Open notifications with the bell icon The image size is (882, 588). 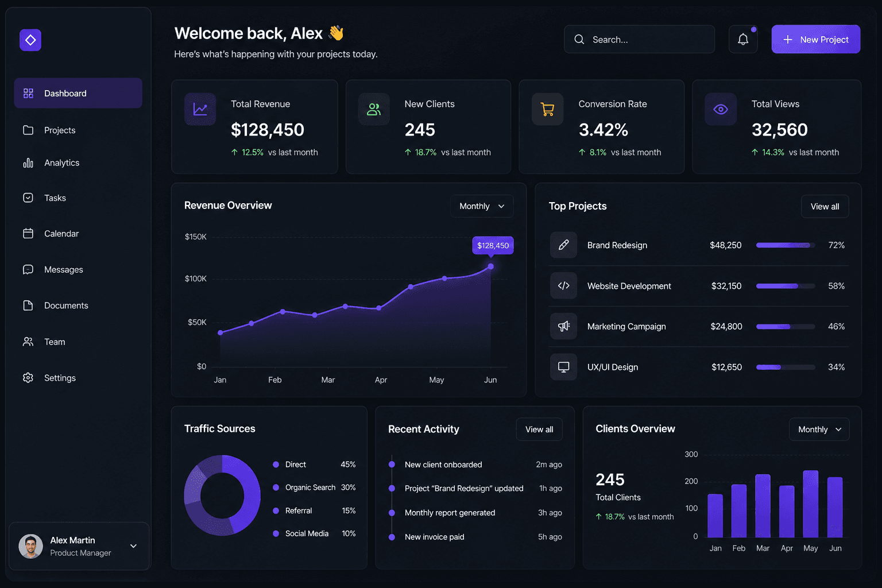(x=743, y=39)
